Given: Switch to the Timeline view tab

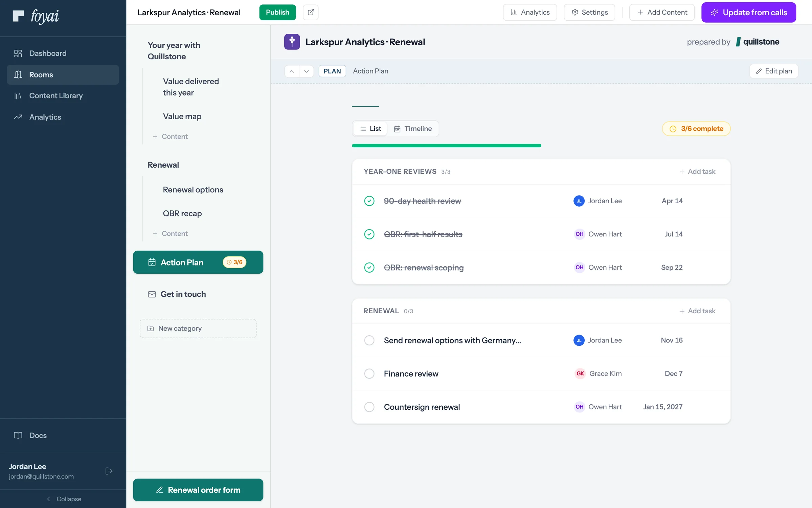Looking at the screenshot, I should pyautogui.click(x=413, y=129).
